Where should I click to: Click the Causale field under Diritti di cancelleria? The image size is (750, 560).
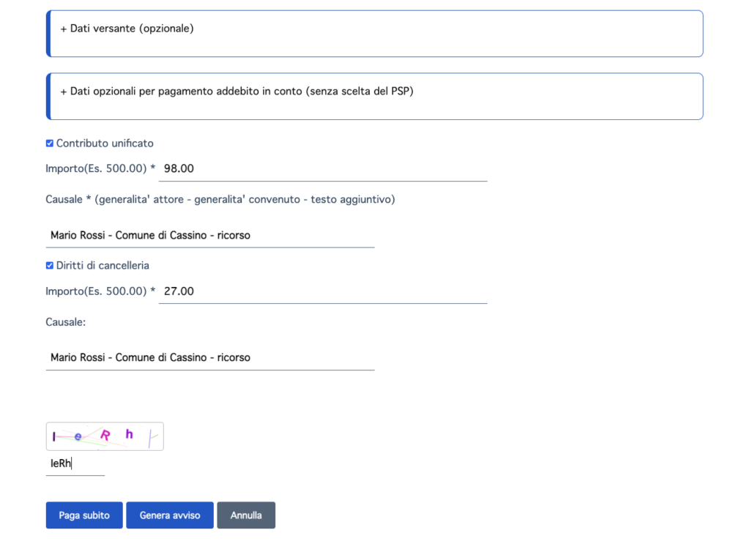210,357
